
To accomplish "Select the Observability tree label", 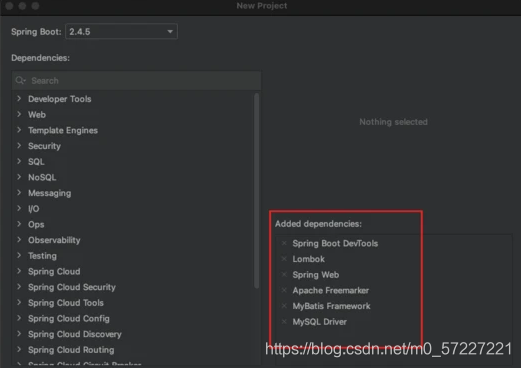I will coord(54,240).
